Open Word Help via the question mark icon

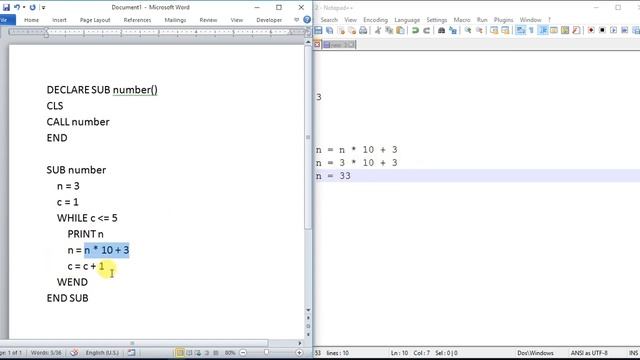[x=307, y=20]
